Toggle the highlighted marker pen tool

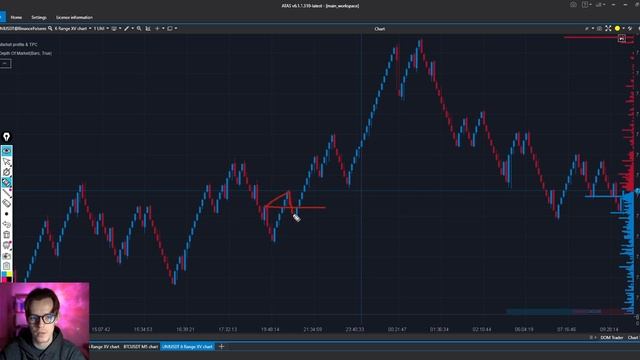(x=7, y=182)
